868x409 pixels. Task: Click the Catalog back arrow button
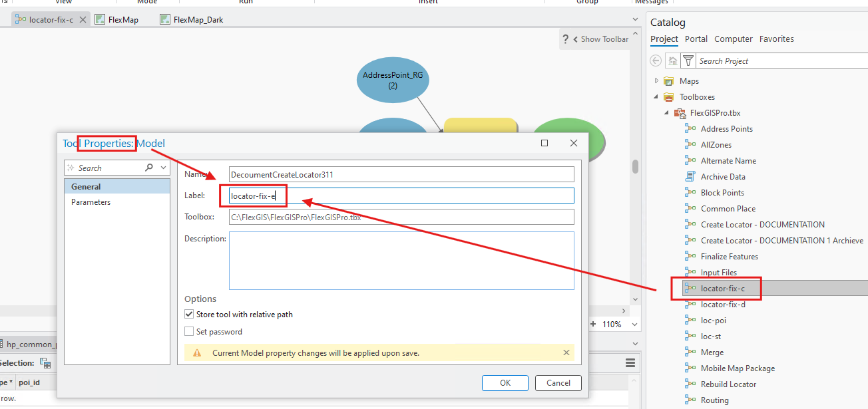656,61
